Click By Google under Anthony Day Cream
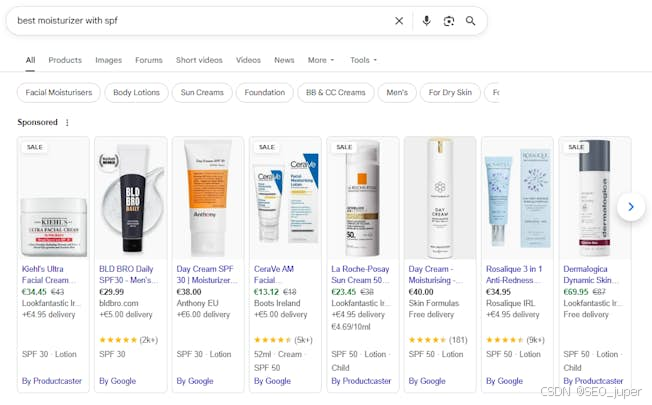The image size is (652, 405). pos(195,380)
